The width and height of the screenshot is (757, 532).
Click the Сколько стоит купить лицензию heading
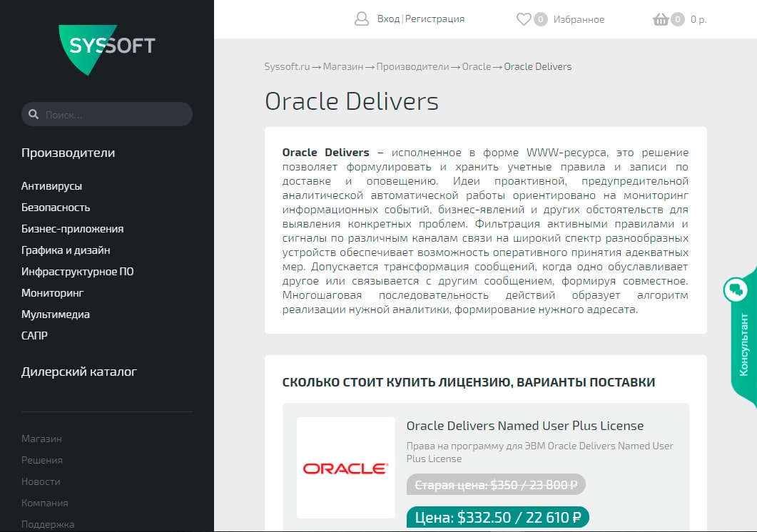point(468,382)
